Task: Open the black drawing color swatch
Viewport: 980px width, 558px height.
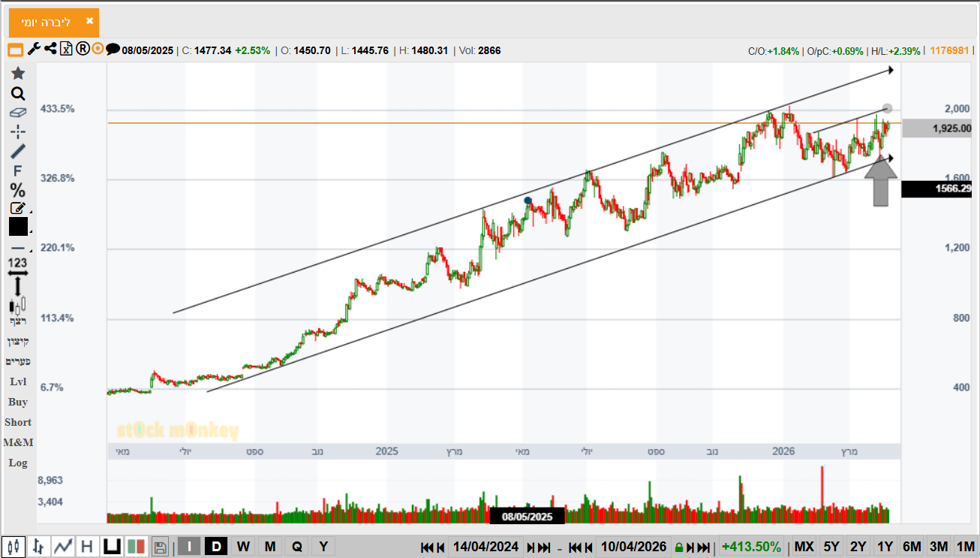Action: point(20,227)
